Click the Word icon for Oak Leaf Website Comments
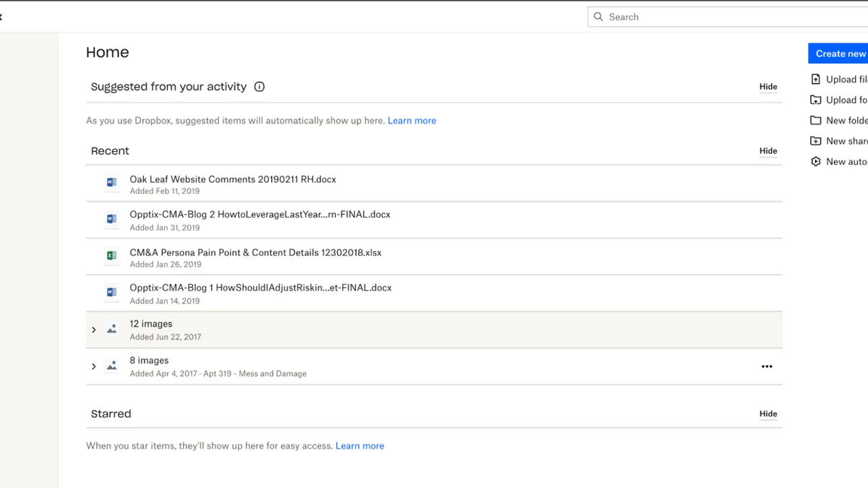Screen dimensions: 868x488 (111, 183)
